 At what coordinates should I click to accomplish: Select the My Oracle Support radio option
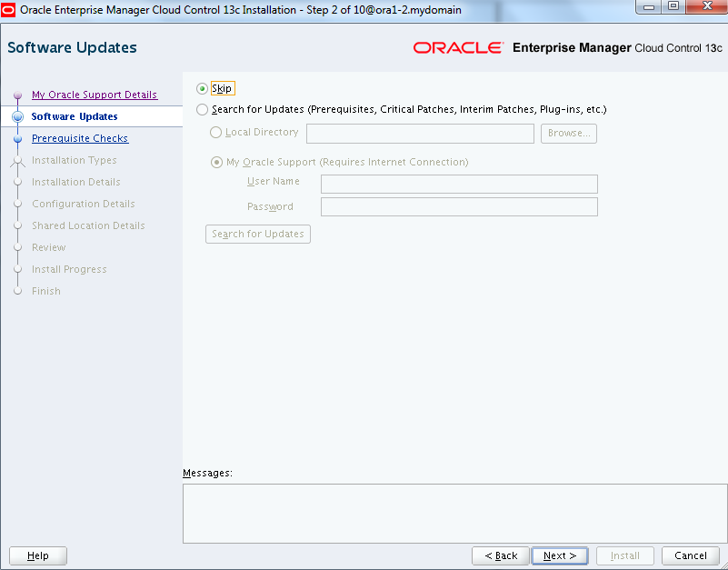tap(216, 163)
